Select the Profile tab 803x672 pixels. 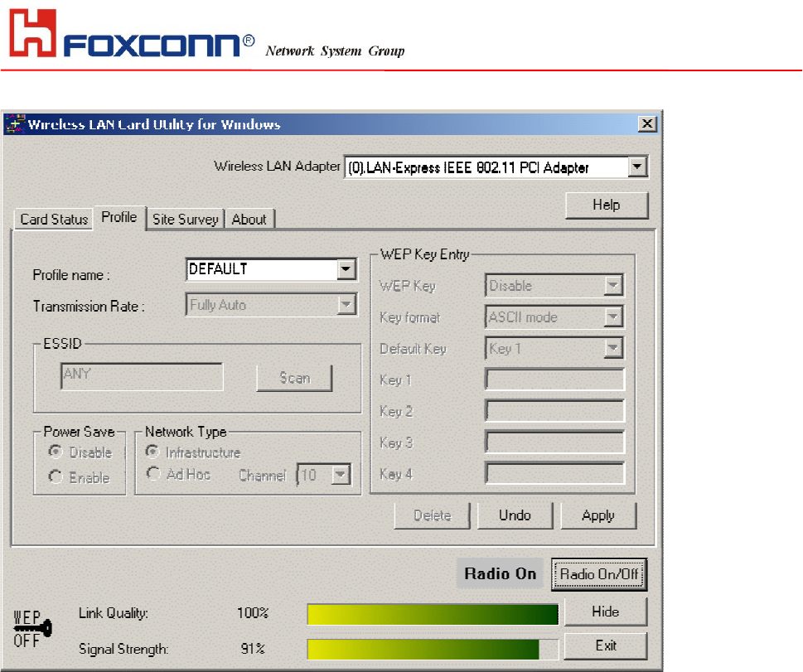pos(119,217)
